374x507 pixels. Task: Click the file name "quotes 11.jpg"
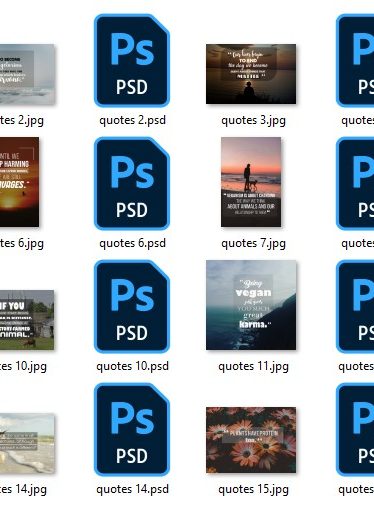tap(253, 366)
